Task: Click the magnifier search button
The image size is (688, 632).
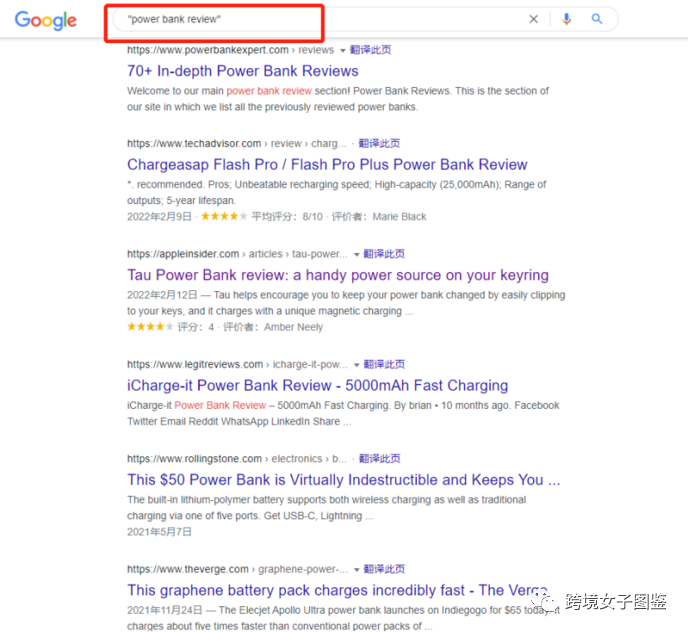Action: pos(597,19)
